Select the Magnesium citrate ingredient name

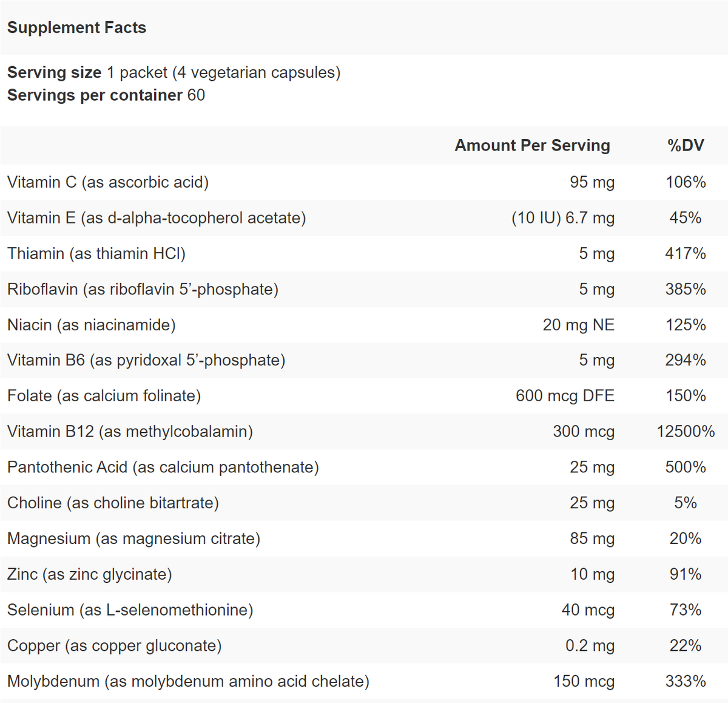click(133, 539)
